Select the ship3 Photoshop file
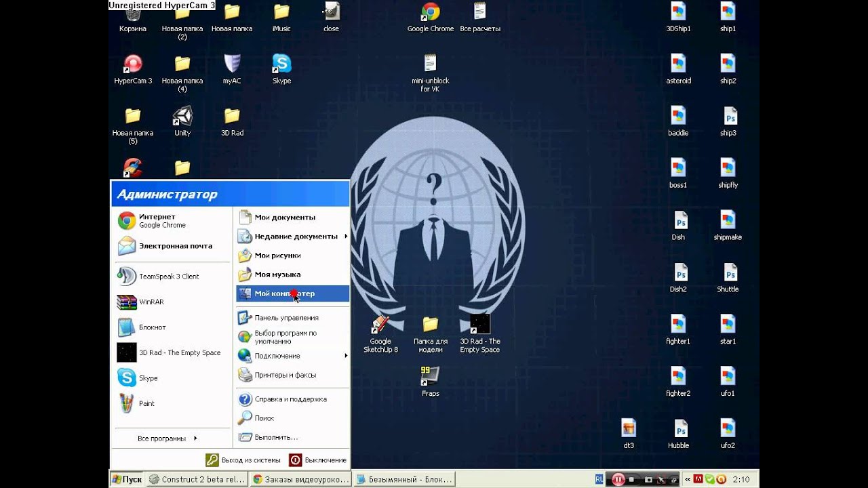The image size is (868, 488). (x=728, y=122)
